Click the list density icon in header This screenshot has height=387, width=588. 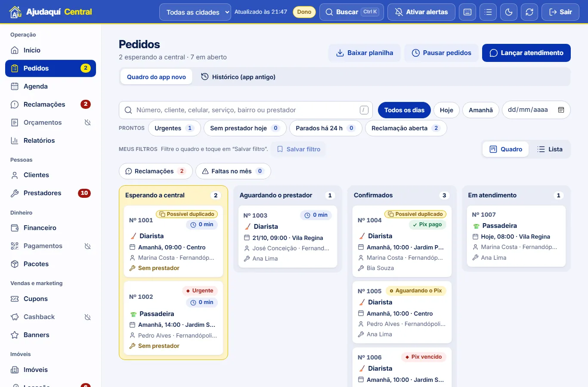click(488, 12)
